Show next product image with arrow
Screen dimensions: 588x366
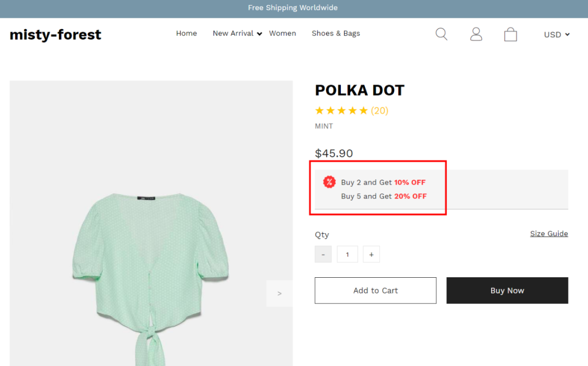point(279,294)
